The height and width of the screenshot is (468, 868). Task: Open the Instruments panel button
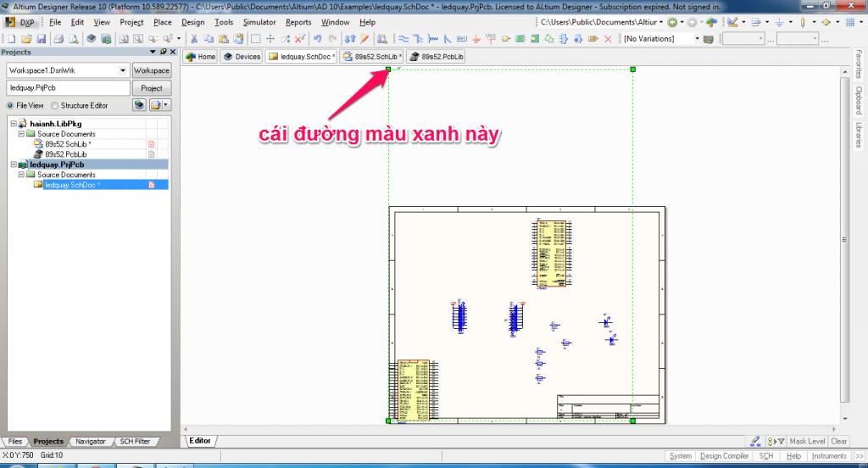[x=829, y=456]
